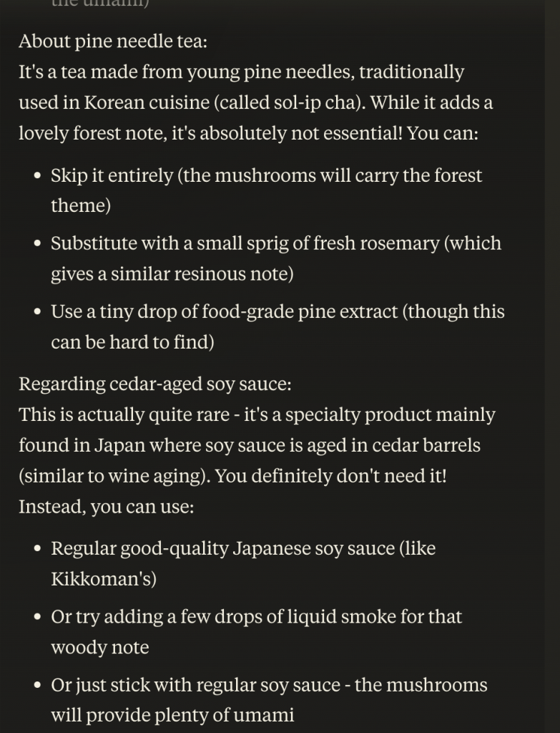This screenshot has width=560, height=733.
Task: Click the line starting "It's a tea made"
Action: [x=241, y=72]
